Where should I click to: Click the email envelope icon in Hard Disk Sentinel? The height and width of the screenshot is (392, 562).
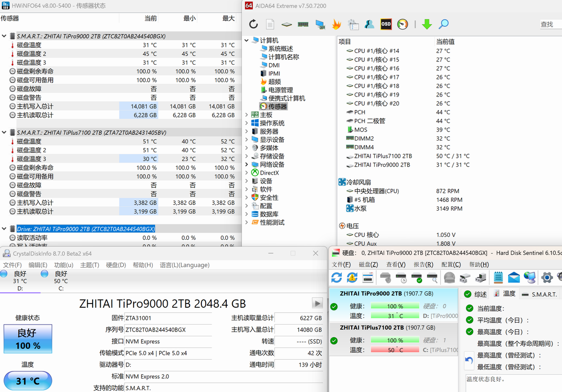[514, 278]
